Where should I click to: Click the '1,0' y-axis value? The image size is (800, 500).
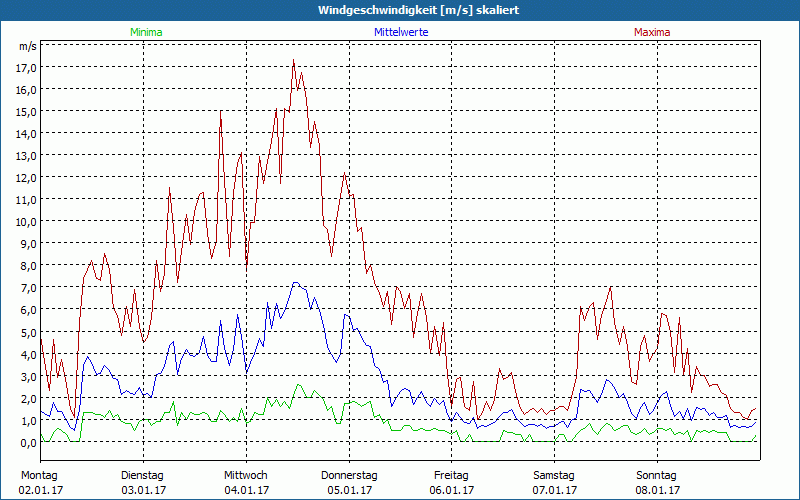click(29, 420)
